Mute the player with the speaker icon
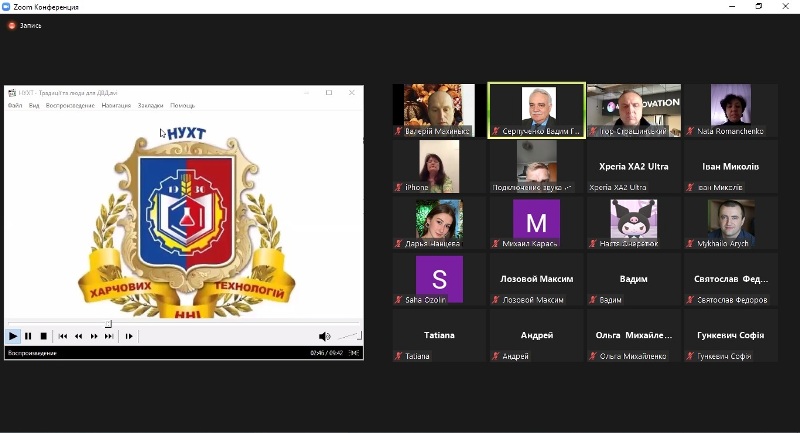The image size is (800, 433). [324, 336]
